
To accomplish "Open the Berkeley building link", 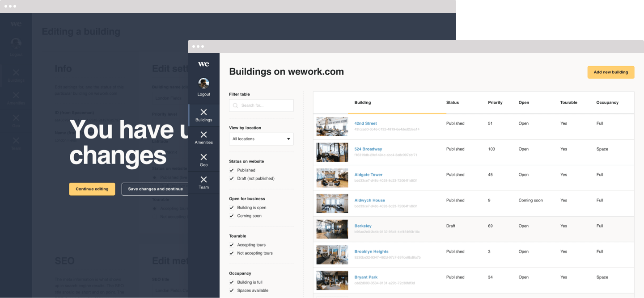I will [363, 226].
